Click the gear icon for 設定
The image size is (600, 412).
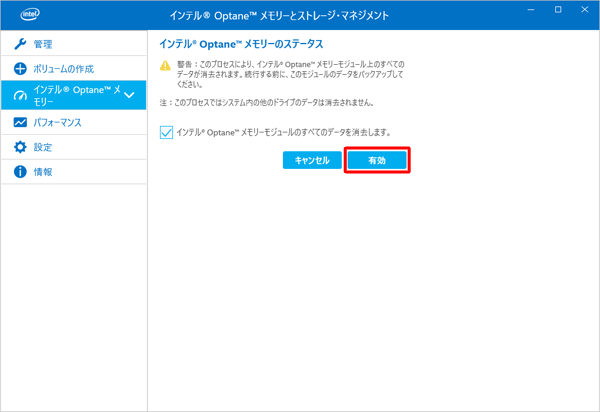coord(20,147)
